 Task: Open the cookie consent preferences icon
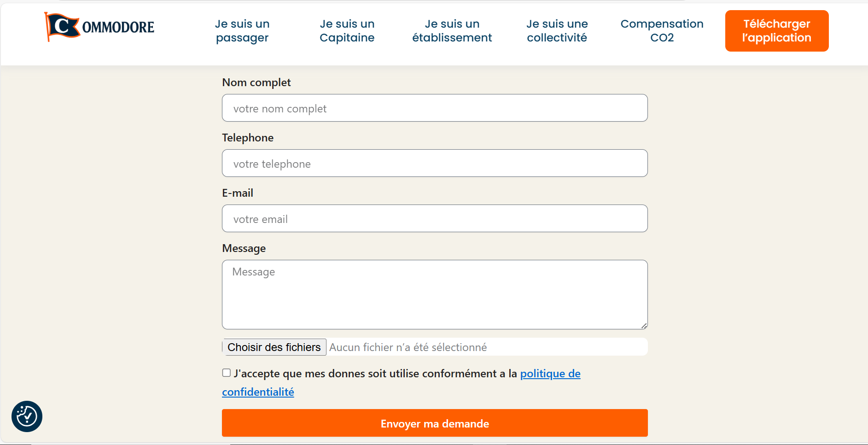(x=27, y=416)
